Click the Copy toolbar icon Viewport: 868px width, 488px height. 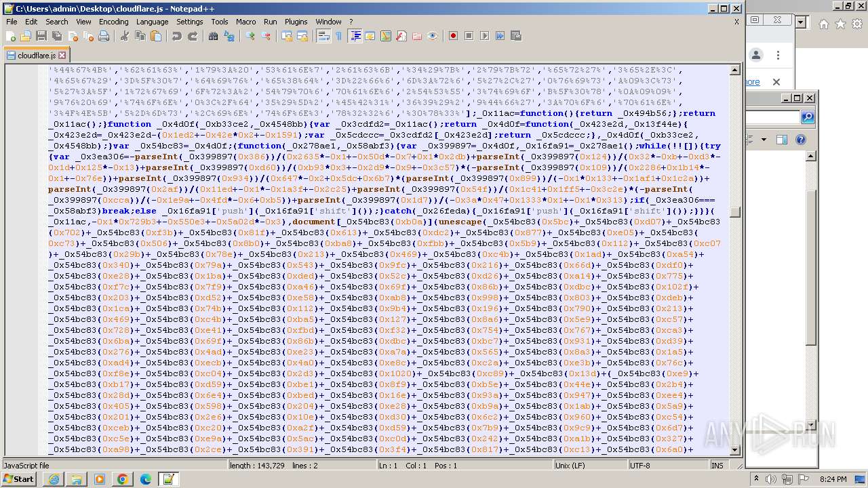click(140, 36)
